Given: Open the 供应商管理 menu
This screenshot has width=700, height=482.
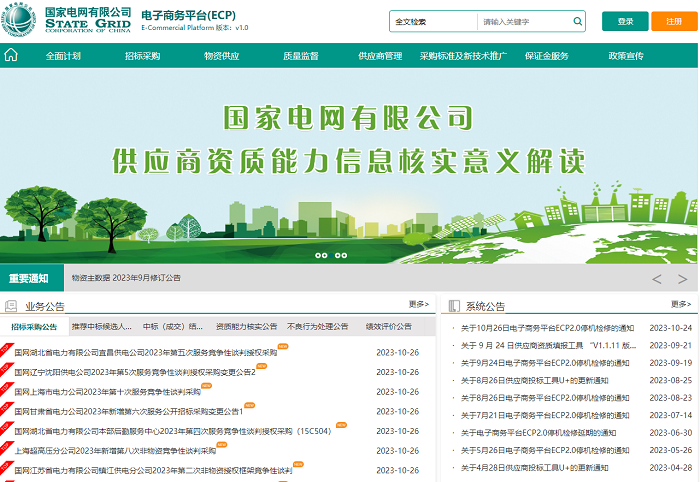Looking at the screenshot, I should [x=380, y=56].
